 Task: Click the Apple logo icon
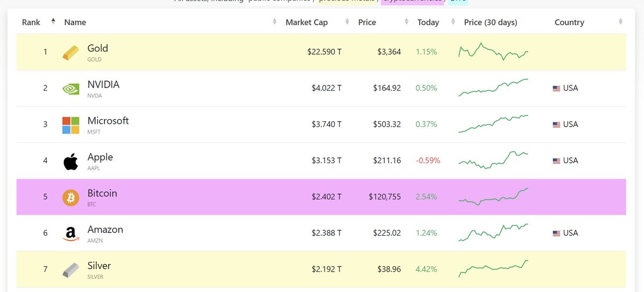coord(70,160)
